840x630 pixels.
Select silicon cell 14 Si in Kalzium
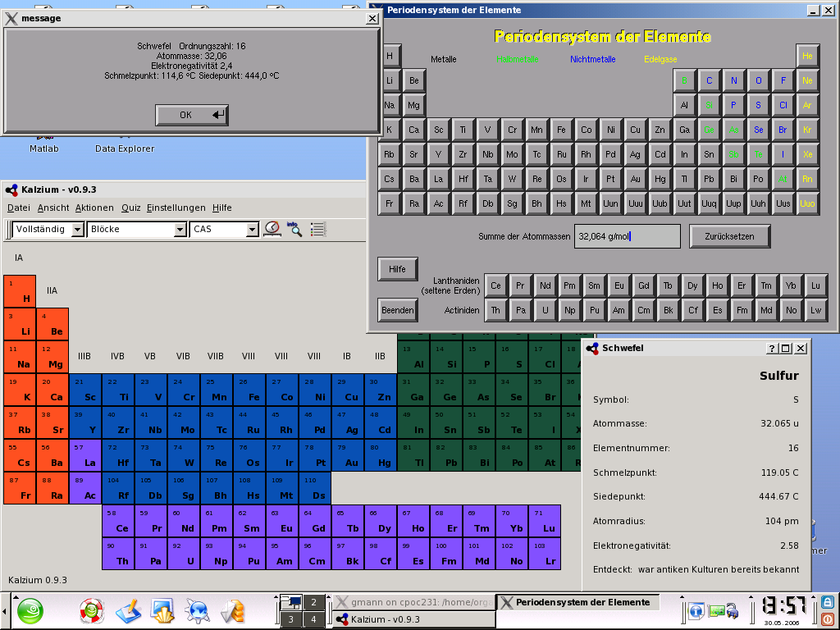[x=446, y=358]
